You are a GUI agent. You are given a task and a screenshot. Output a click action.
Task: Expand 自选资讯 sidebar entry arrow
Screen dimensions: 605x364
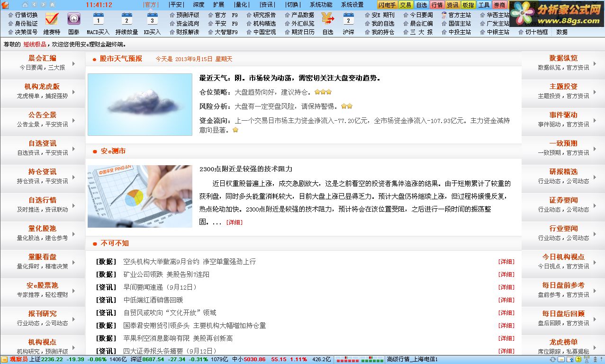[x=73, y=149]
